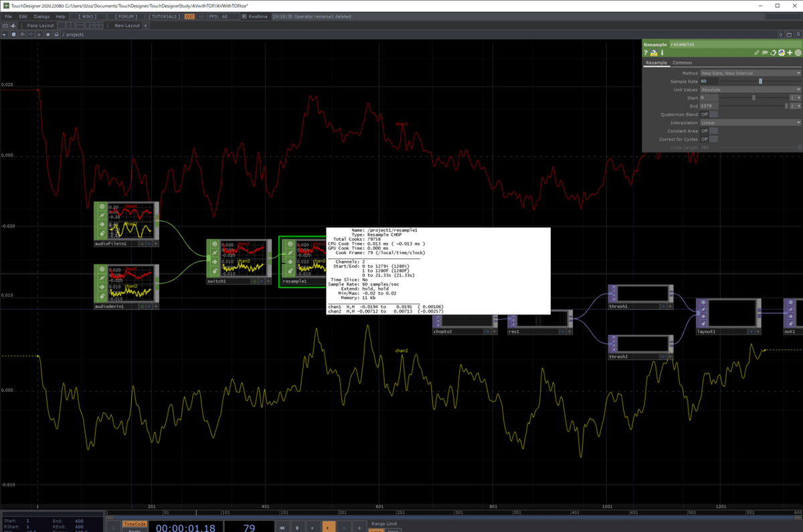Click the End value field 1279
Screen dimensions: 803x532
point(709,106)
